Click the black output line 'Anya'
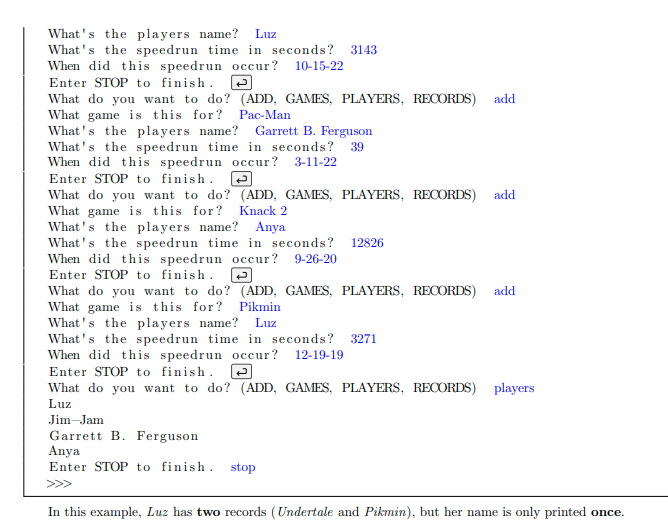This screenshot has width=668, height=521. pos(64,452)
